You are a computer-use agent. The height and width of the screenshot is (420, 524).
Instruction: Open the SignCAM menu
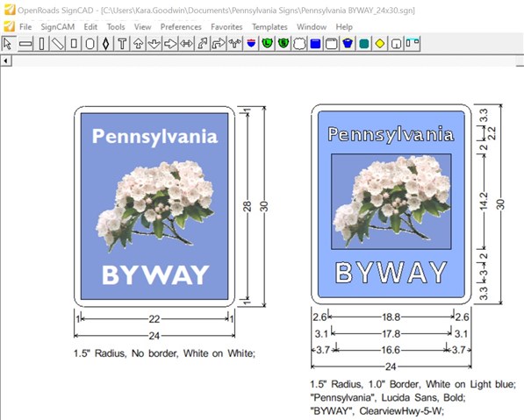pyautogui.click(x=57, y=26)
